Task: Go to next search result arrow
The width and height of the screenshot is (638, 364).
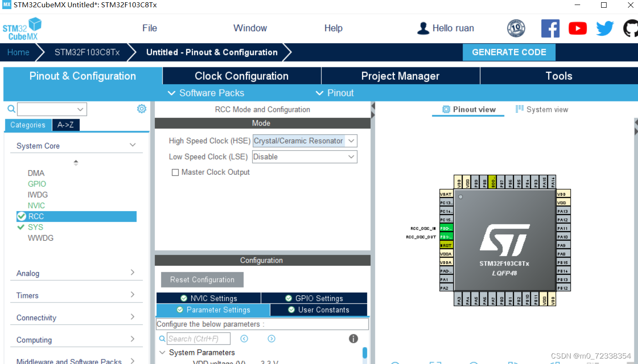Action: (271, 339)
